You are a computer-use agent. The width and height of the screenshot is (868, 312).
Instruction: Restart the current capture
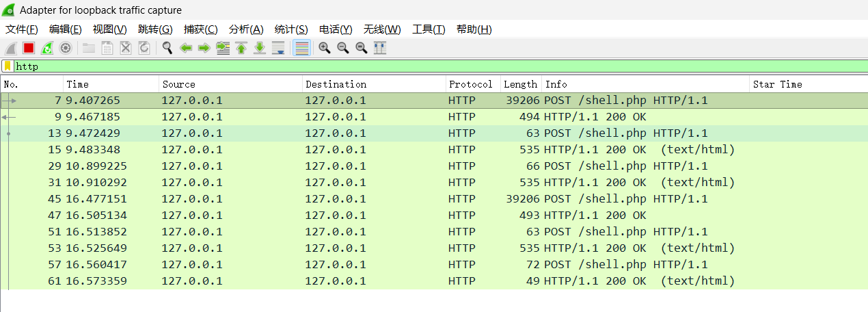47,48
